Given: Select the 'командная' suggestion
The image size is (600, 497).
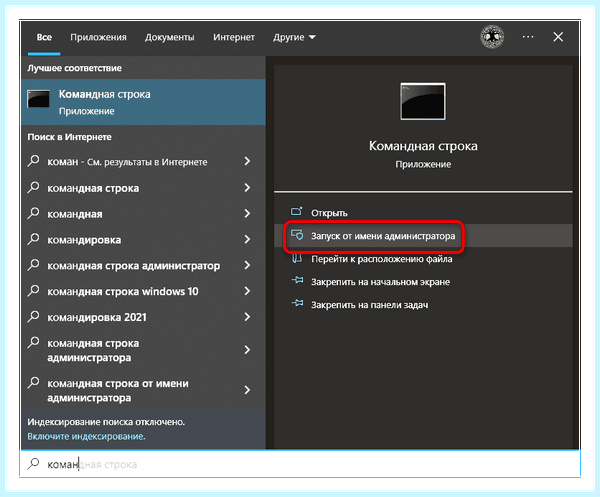Looking at the screenshot, I should point(143,213).
